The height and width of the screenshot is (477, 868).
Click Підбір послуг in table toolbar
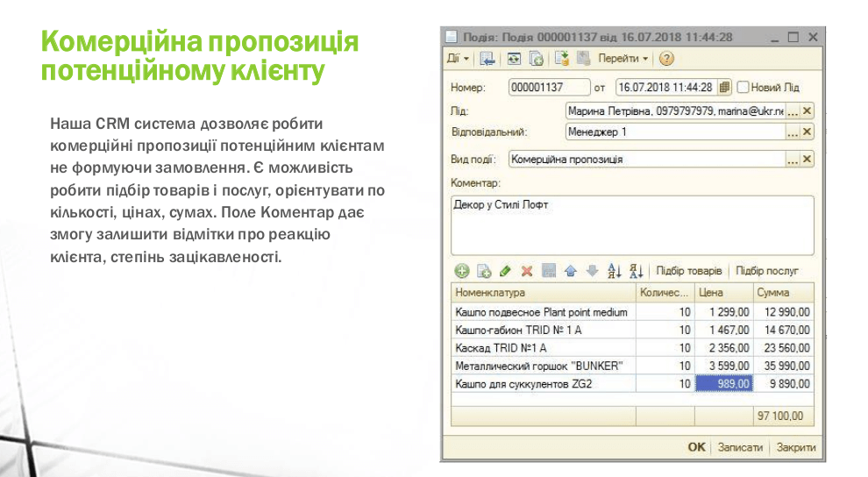[x=767, y=271]
